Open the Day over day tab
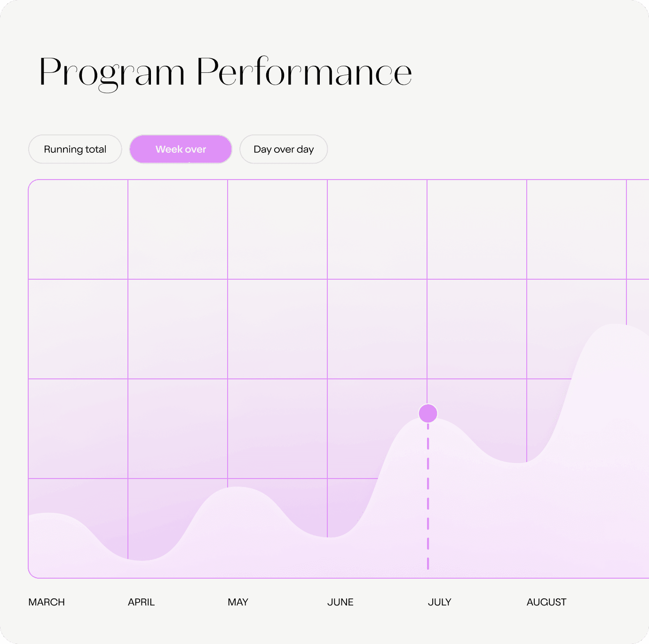 [284, 149]
